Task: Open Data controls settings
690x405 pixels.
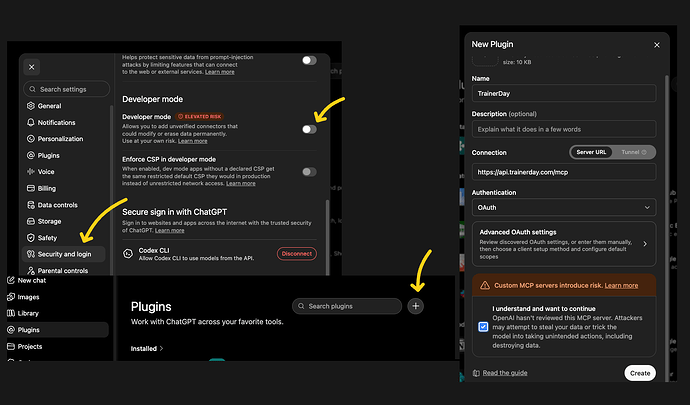Action: (x=57, y=205)
